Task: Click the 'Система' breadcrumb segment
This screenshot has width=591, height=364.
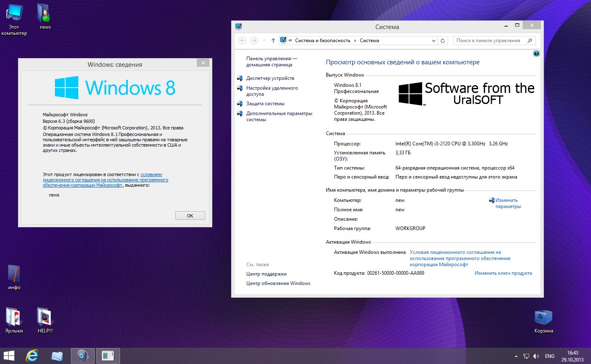Action: [369, 41]
